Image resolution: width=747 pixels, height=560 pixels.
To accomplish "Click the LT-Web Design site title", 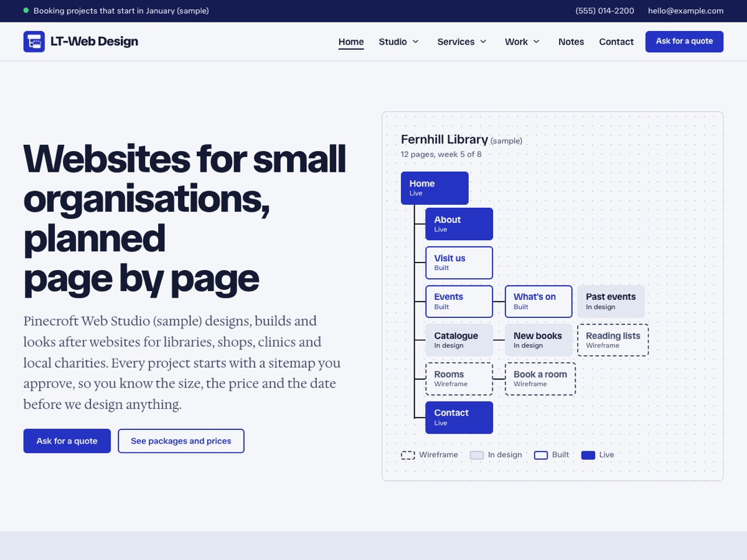I will pyautogui.click(x=95, y=42).
